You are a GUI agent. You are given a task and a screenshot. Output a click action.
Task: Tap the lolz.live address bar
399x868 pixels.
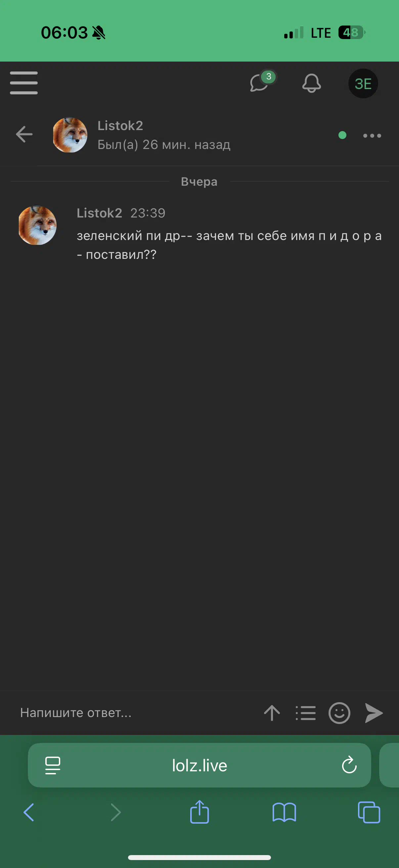click(x=199, y=765)
